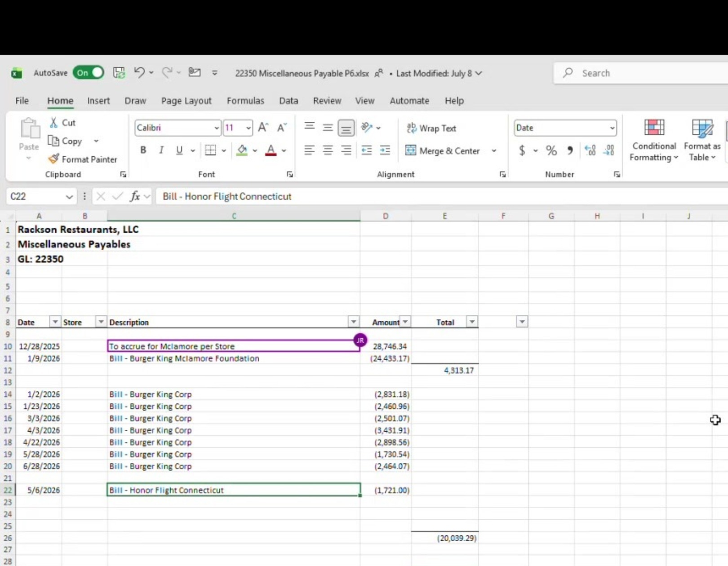The image size is (728, 566).
Task: Bottom-align the cell contents
Action: click(346, 128)
